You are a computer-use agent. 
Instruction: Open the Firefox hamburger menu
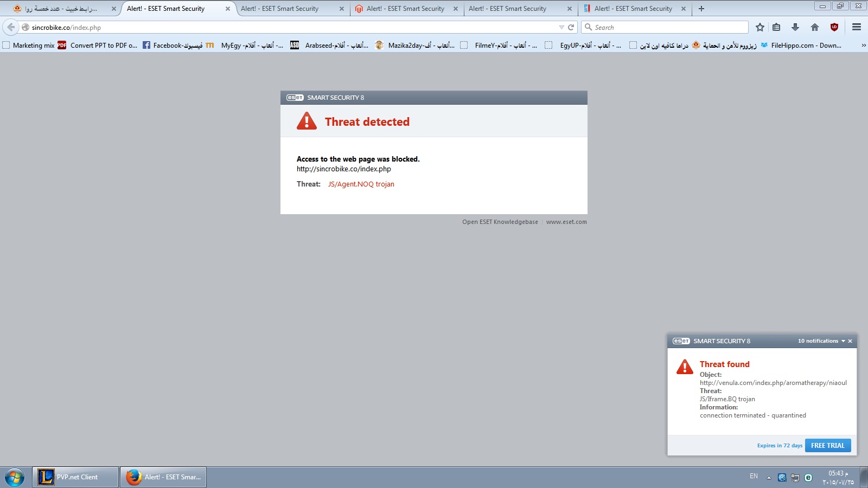point(857,27)
